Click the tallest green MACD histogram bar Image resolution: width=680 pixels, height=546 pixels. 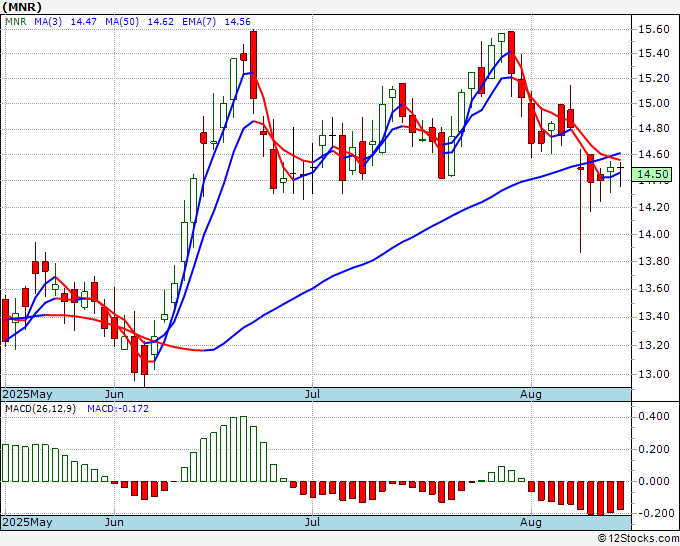(243, 449)
